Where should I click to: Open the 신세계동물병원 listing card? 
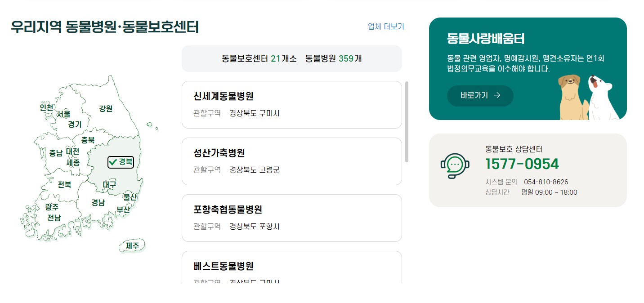coord(291,104)
